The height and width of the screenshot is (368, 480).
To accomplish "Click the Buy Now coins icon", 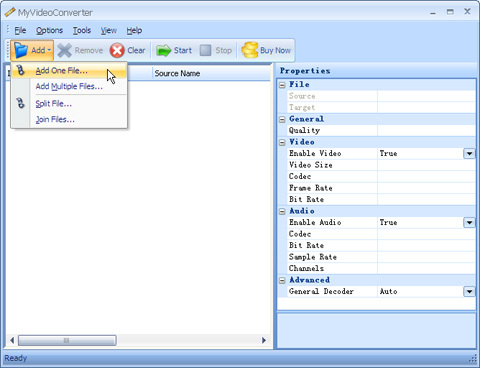I will [250, 50].
